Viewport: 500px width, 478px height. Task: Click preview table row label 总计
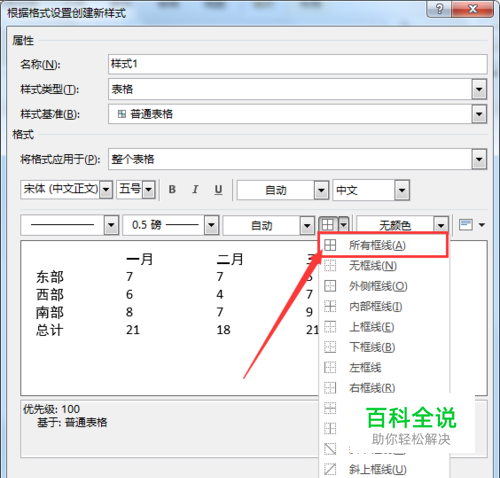click(x=50, y=330)
